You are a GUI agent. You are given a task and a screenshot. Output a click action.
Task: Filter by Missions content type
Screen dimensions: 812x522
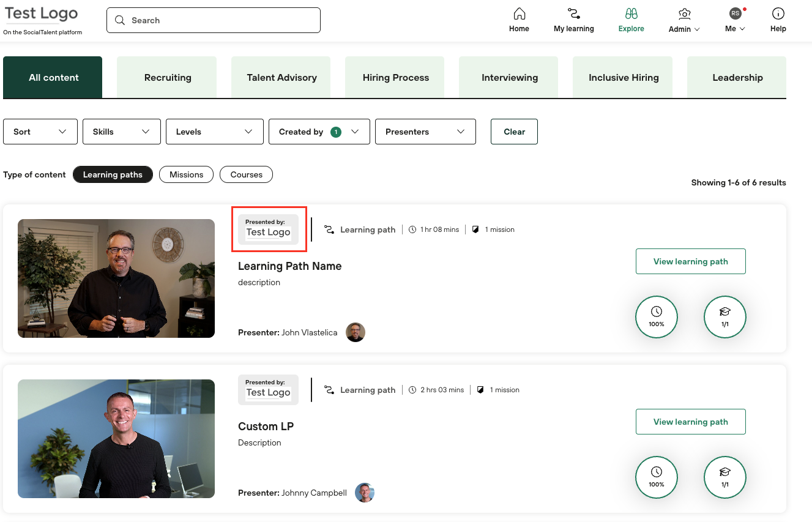[x=186, y=174]
